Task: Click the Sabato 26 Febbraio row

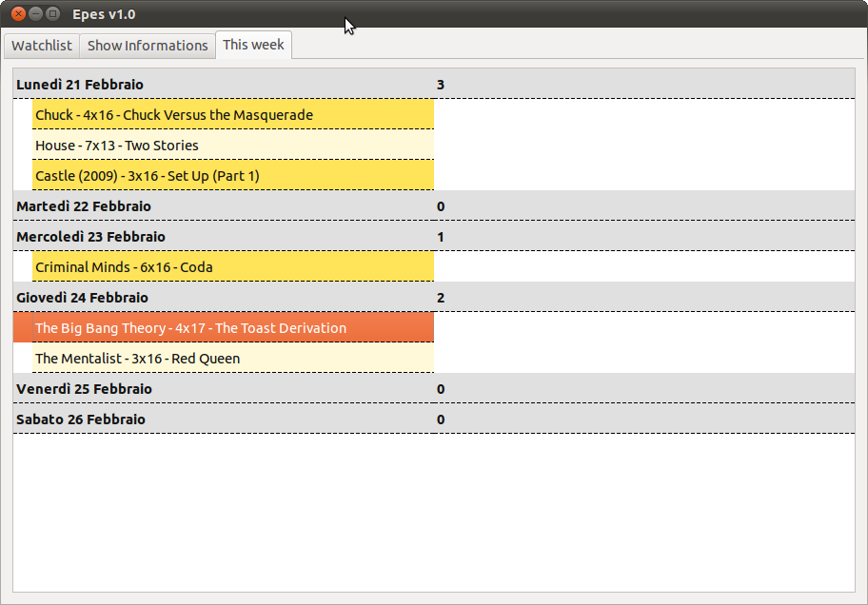Action: point(434,419)
